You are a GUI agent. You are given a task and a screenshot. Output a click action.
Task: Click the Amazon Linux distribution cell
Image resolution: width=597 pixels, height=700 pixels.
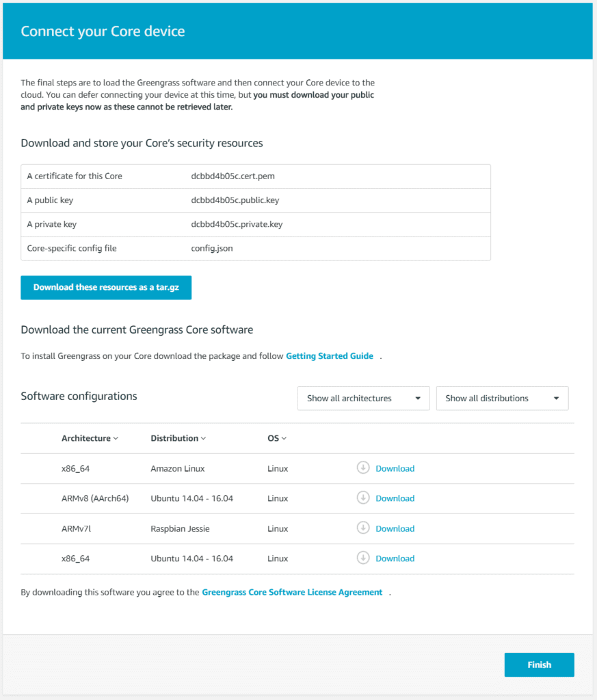177,468
